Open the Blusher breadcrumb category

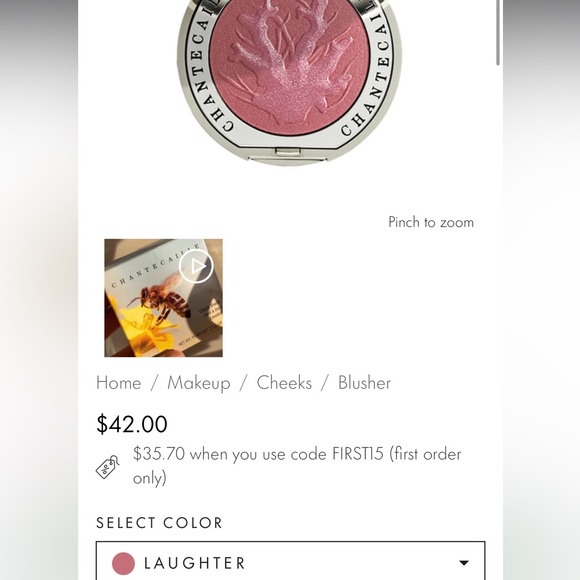(364, 383)
